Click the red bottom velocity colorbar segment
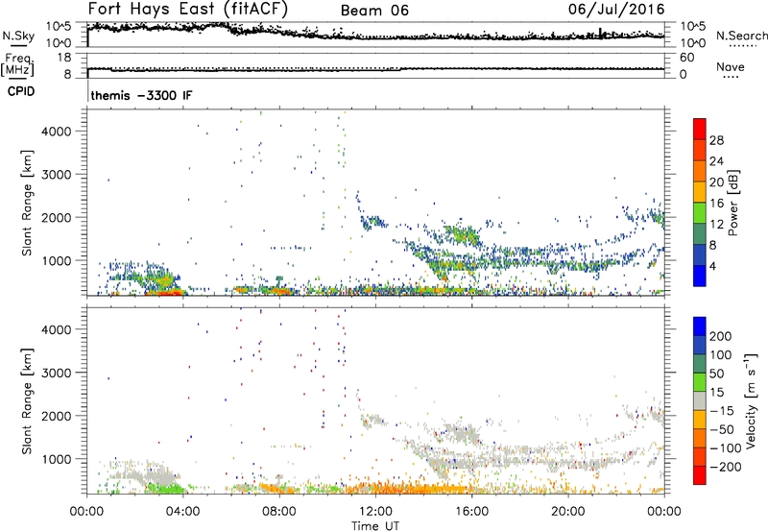Screen dimensions: 768x532 (x=700, y=475)
